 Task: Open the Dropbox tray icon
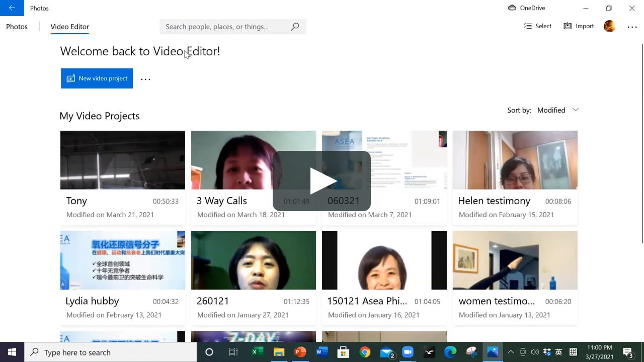tap(547, 352)
